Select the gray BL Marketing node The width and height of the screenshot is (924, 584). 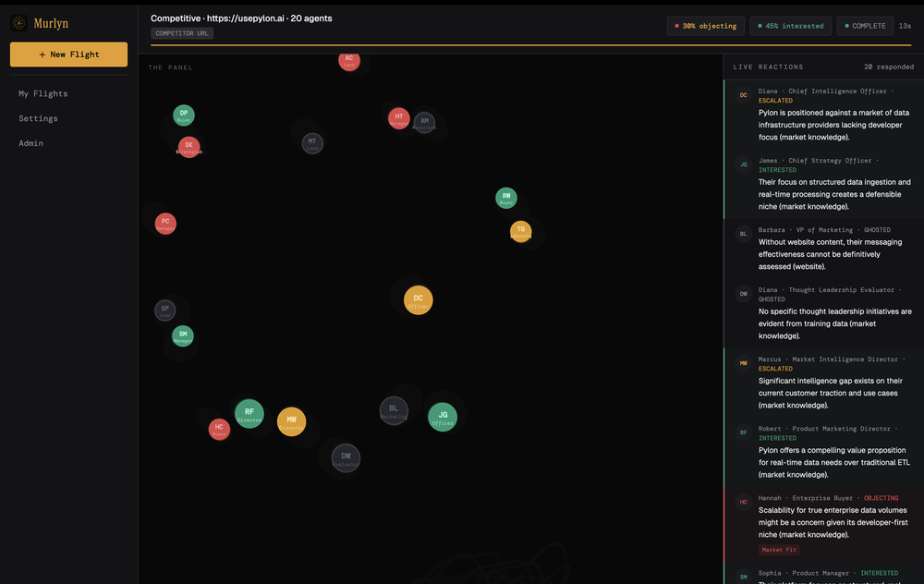pyautogui.click(x=394, y=410)
